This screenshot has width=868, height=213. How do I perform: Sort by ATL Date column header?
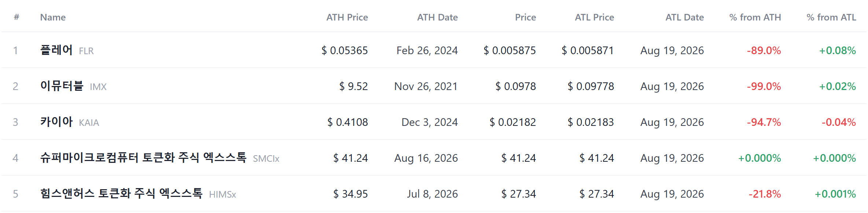(684, 17)
